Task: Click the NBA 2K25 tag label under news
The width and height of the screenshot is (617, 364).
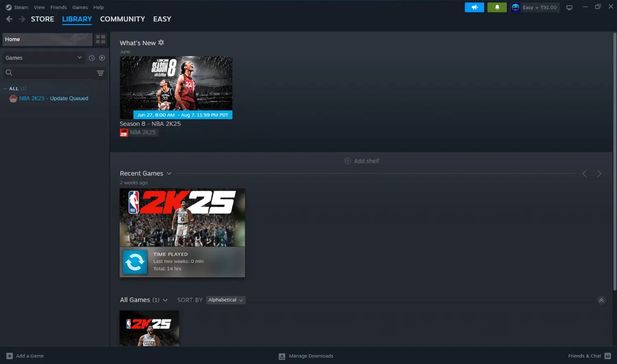Action: coord(143,132)
